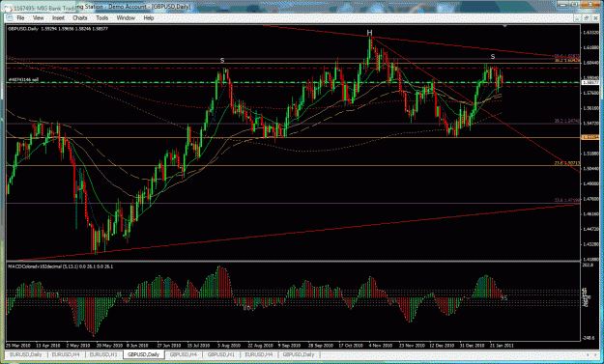
Task: Open the Insert menu
Action: (x=58, y=18)
